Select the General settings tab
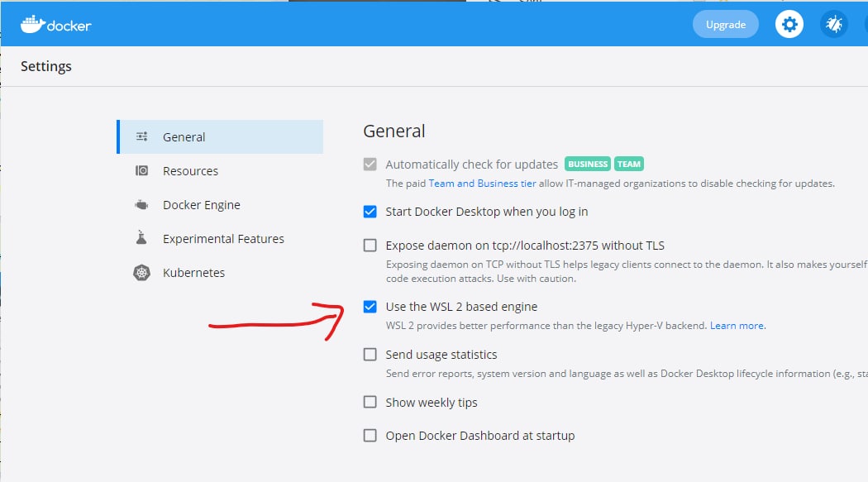This screenshot has width=868, height=482. tap(220, 136)
